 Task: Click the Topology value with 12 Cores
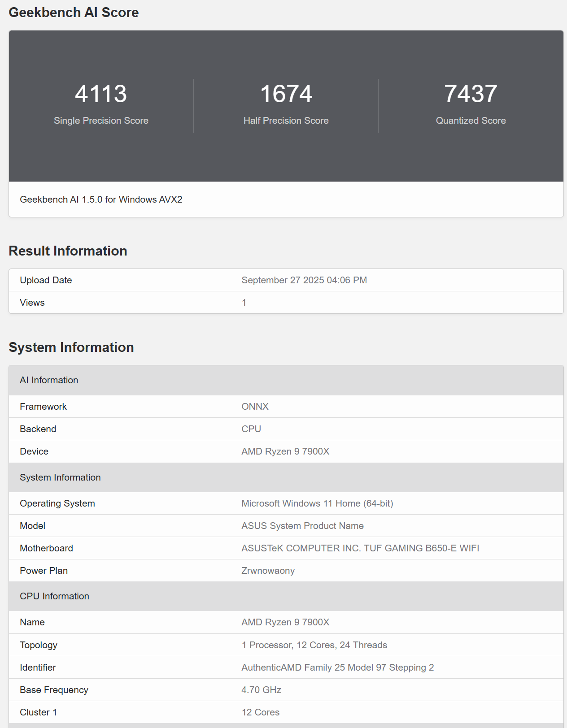point(314,645)
